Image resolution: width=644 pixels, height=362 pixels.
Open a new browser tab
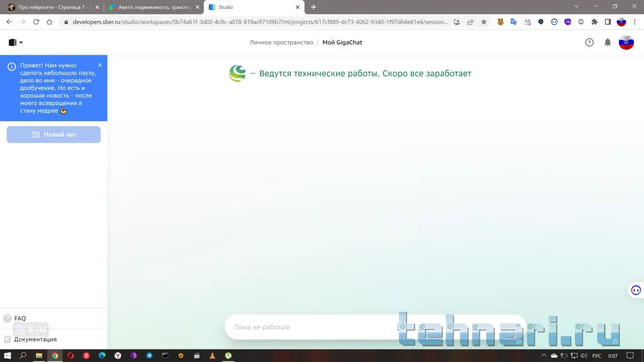313,8
